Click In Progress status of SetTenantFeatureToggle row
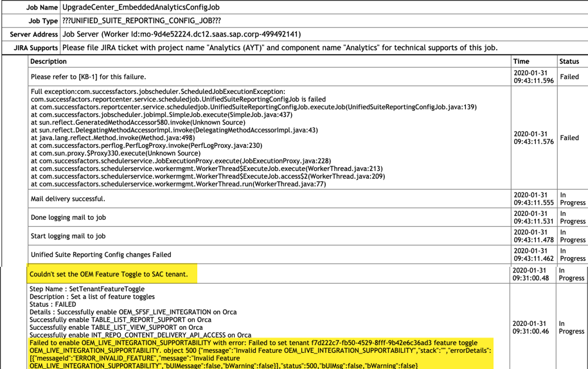The width and height of the screenshot is (588, 369). pyautogui.click(x=571, y=327)
